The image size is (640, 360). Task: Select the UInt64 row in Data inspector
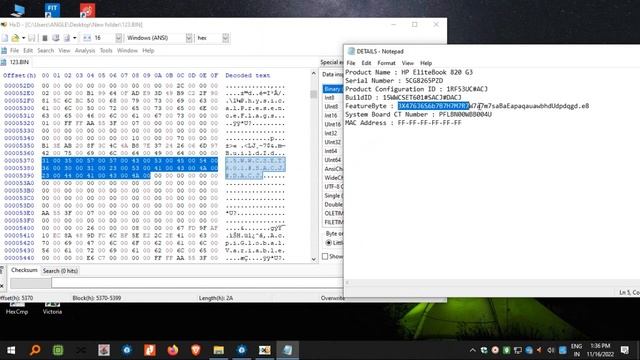pyautogui.click(x=333, y=160)
